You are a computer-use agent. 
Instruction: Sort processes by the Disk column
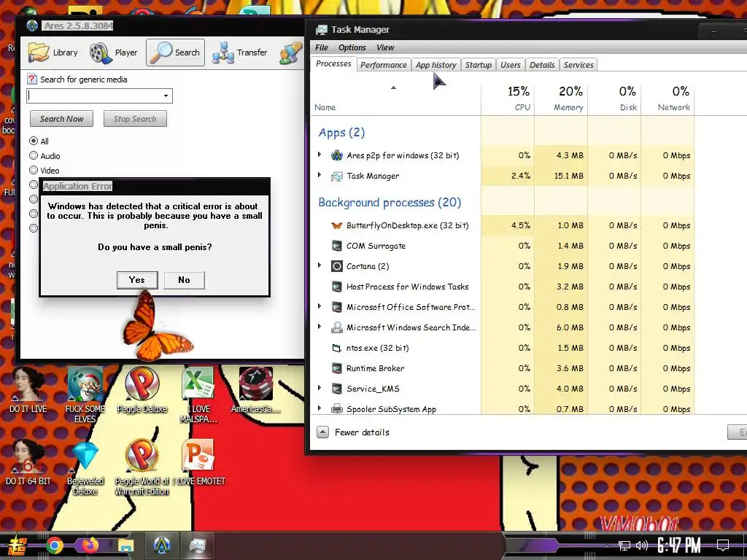click(x=614, y=98)
